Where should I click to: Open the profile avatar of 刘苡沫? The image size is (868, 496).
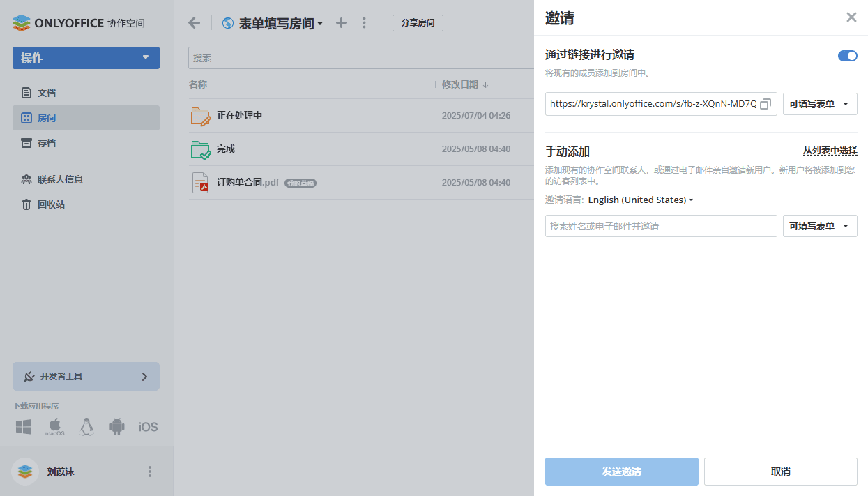click(x=25, y=472)
